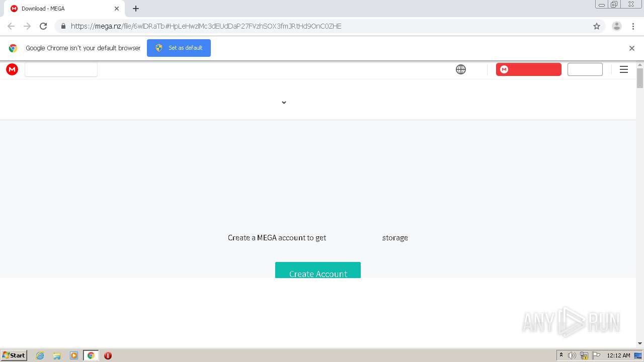The height and width of the screenshot is (362, 644).
Task: Reload the MEGA page
Action: point(43,26)
